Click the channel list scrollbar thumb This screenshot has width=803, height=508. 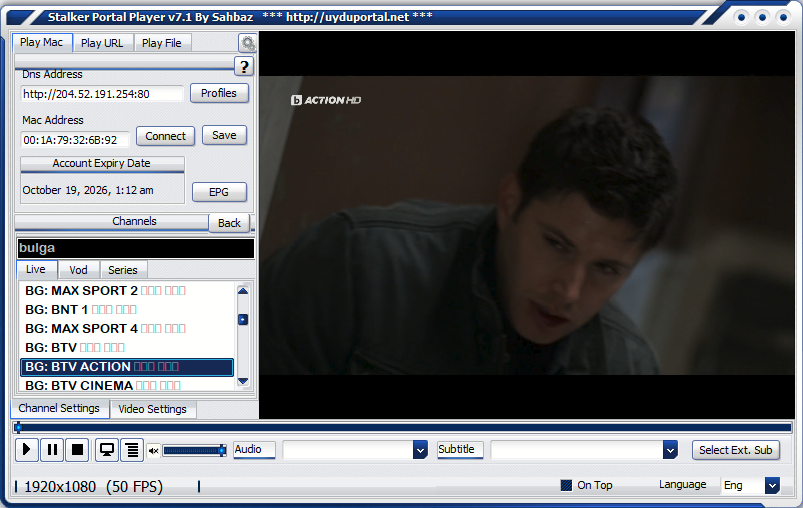click(243, 320)
